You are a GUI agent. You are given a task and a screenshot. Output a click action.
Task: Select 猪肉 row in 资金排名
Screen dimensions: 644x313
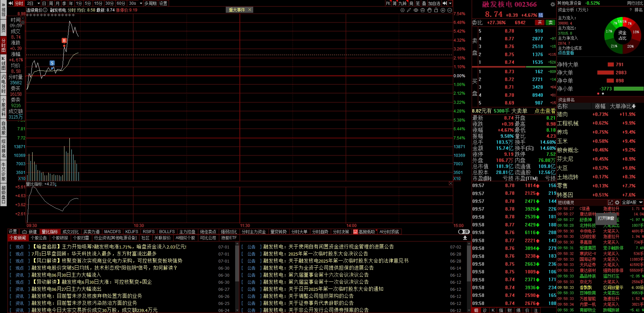600,115
